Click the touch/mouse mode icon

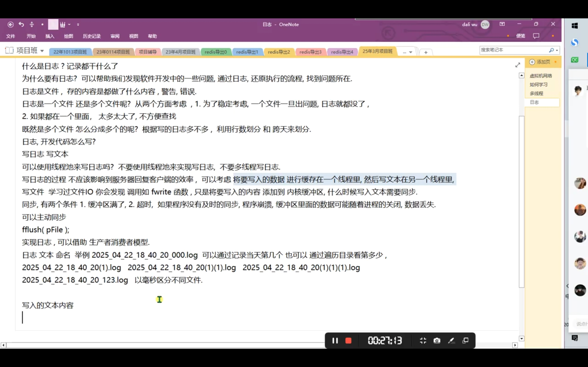click(32, 25)
